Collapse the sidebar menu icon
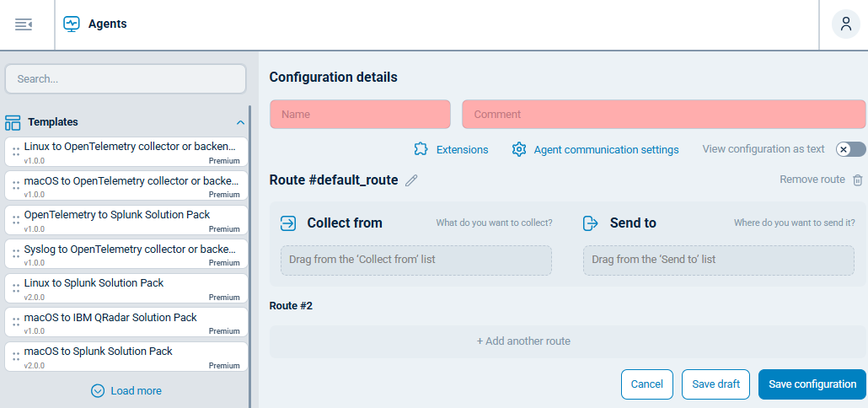The image size is (868, 408). 24,24
